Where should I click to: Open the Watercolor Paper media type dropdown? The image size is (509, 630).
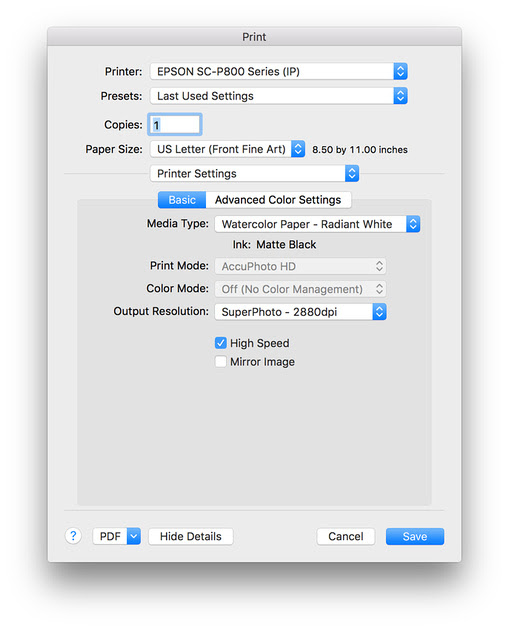click(317, 224)
